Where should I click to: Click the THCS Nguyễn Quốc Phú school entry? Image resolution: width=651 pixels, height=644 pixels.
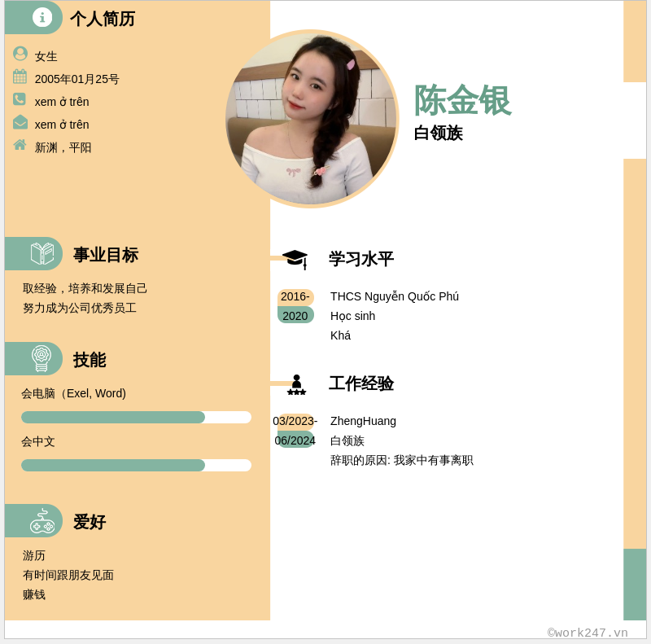pyautogui.click(x=395, y=296)
